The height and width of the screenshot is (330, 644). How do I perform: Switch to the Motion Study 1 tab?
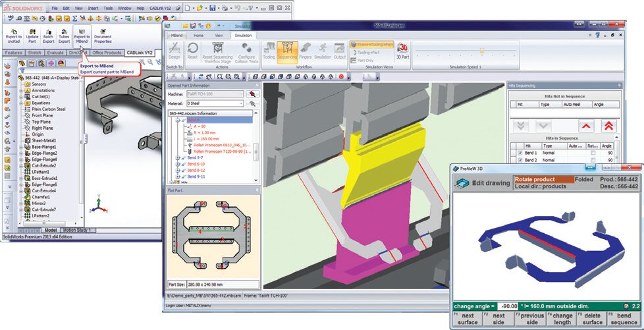tap(78, 230)
